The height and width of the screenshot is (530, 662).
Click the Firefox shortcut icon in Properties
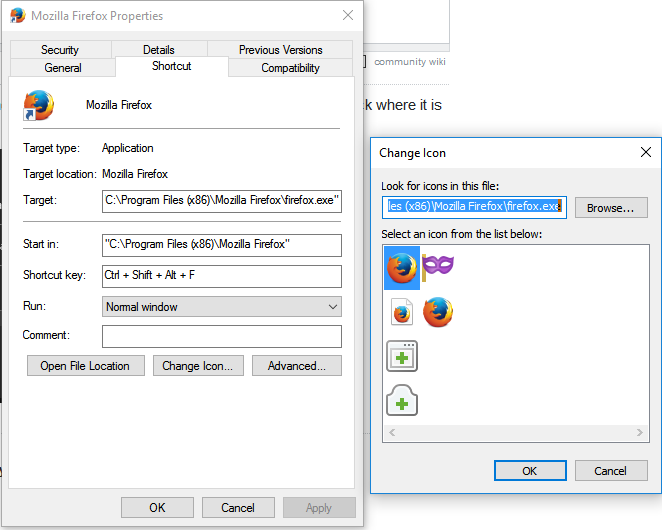[38, 105]
